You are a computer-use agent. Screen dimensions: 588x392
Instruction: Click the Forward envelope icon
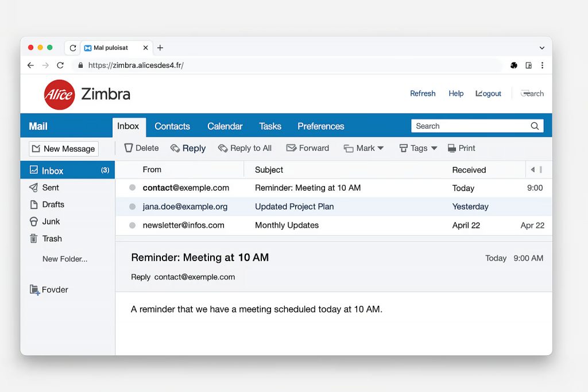click(x=291, y=148)
